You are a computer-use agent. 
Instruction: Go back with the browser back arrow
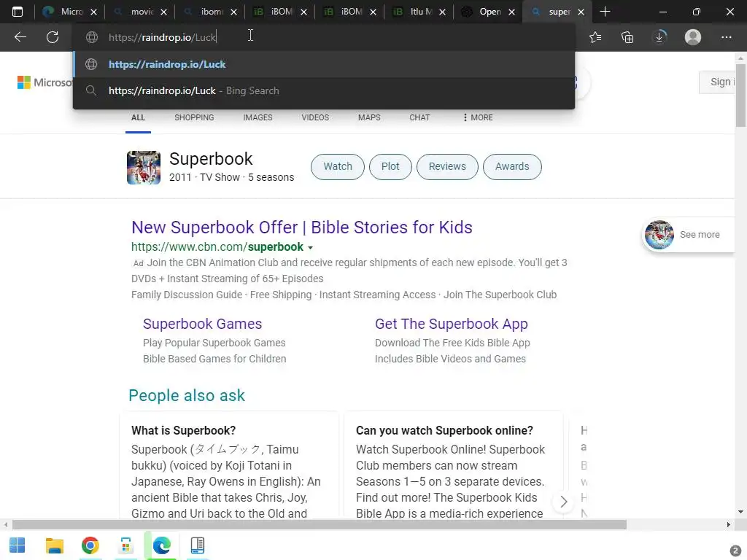(x=20, y=37)
